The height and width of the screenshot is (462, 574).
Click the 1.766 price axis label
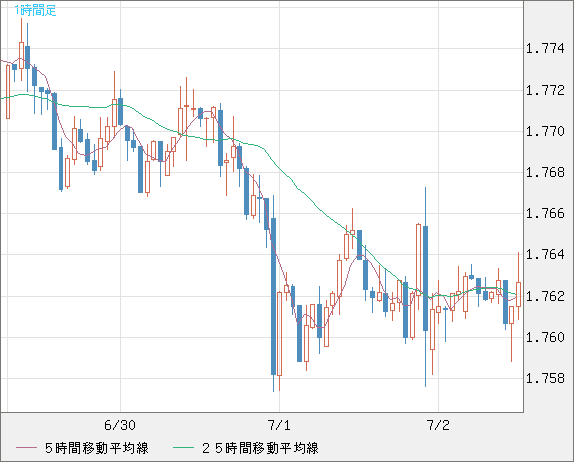point(545,213)
